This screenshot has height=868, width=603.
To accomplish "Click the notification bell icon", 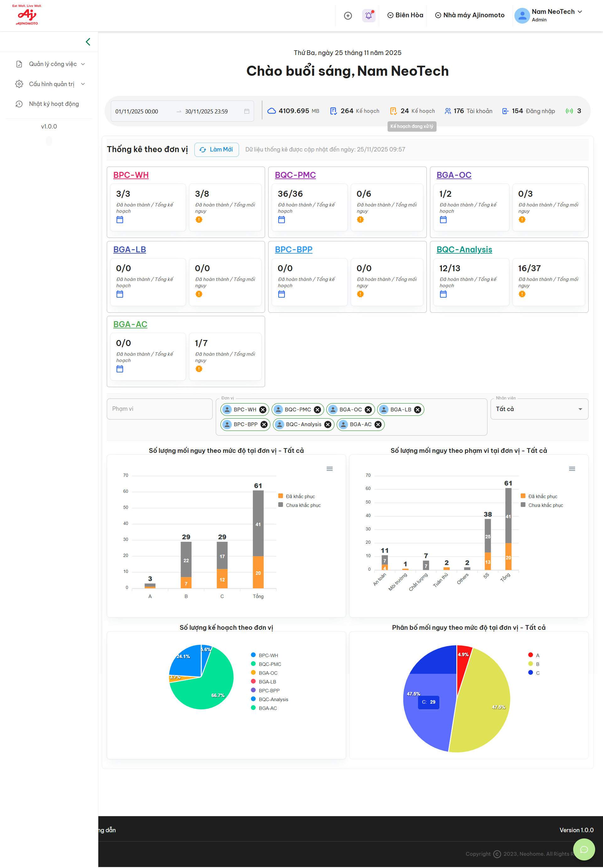I will tap(368, 15).
